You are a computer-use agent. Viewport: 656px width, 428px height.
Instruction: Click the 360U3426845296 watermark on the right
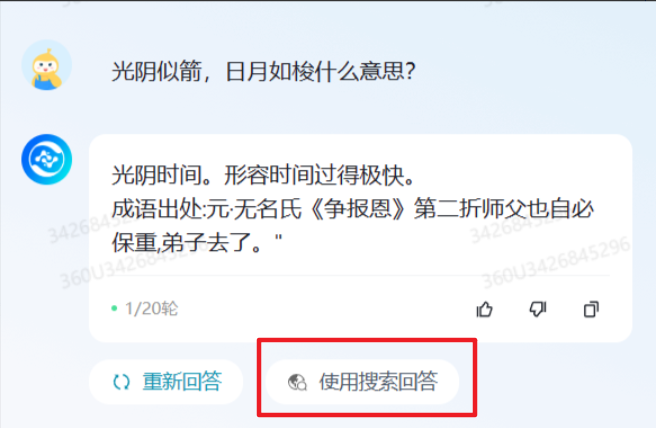(x=556, y=262)
